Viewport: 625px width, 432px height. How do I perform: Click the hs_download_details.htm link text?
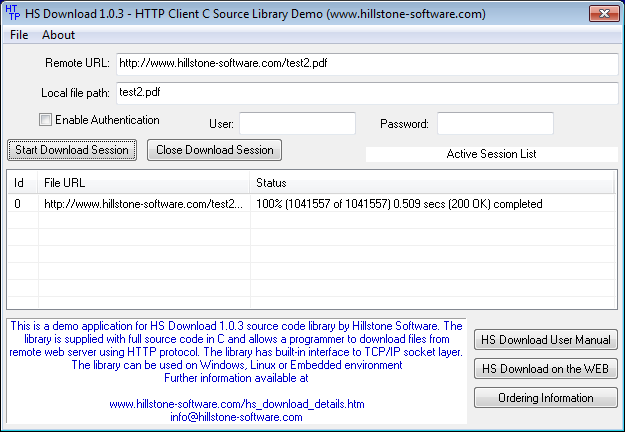click(237, 404)
